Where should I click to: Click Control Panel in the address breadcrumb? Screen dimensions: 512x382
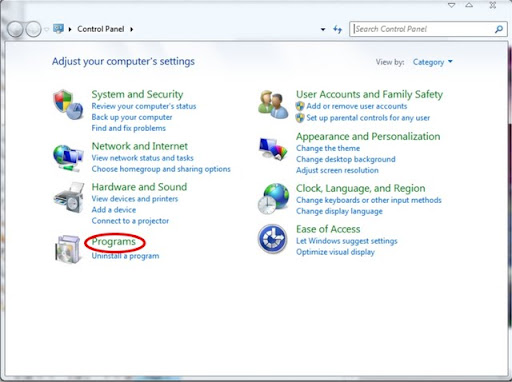coord(101,29)
